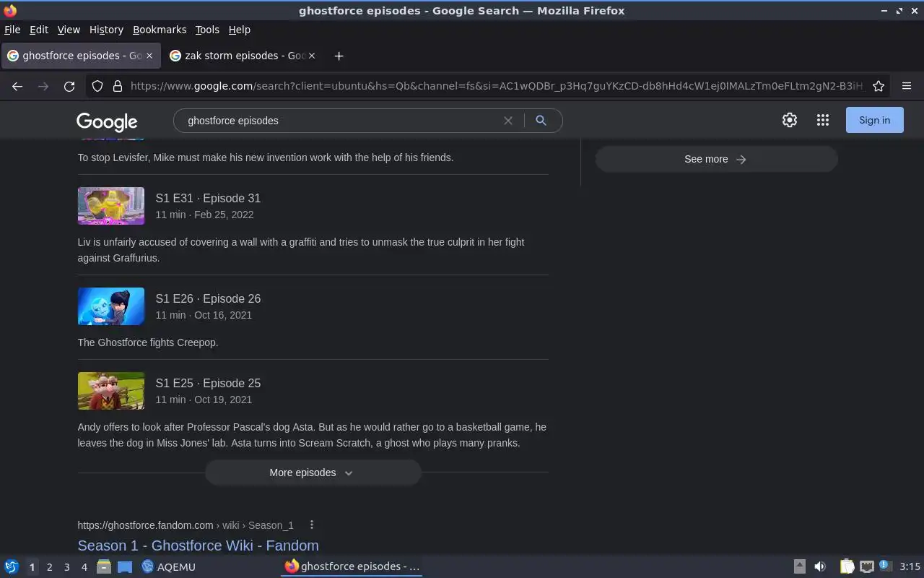Sign in to Google

coord(874,120)
